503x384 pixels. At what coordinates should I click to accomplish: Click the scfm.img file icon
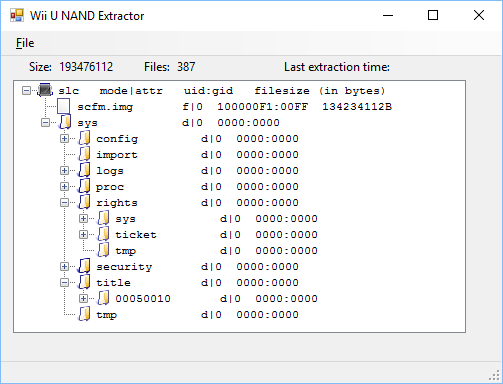(x=64, y=106)
